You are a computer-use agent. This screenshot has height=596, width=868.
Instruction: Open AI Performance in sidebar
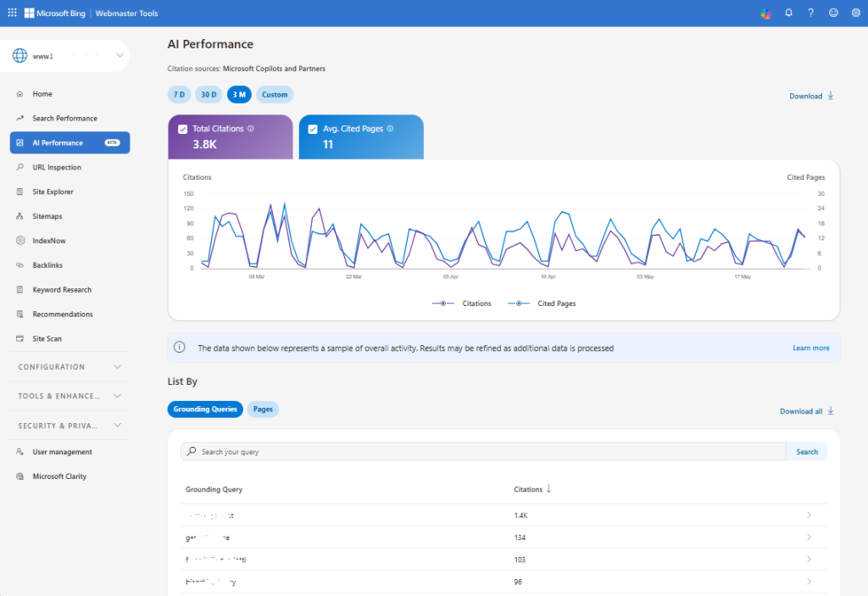tap(70, 143)
